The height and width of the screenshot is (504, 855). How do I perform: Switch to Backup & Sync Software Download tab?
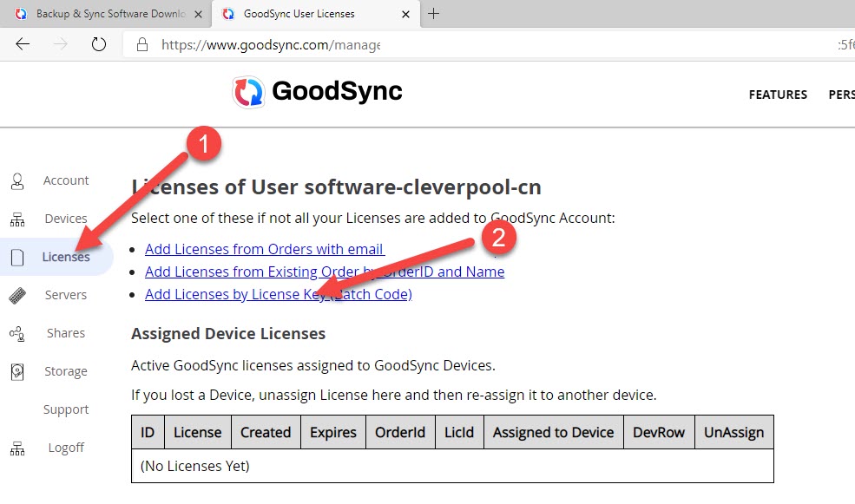click(x=106, y=14)
